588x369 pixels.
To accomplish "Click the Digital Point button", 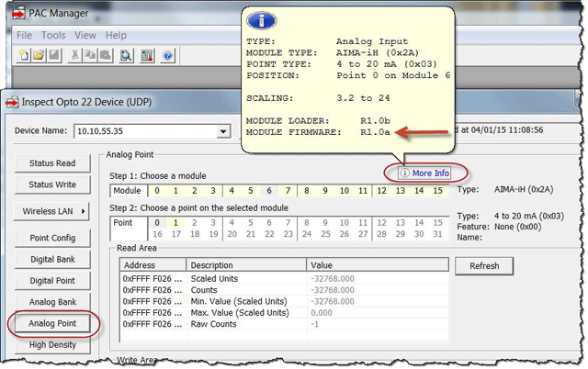I will pyautogui.click(x=52, y=281).
